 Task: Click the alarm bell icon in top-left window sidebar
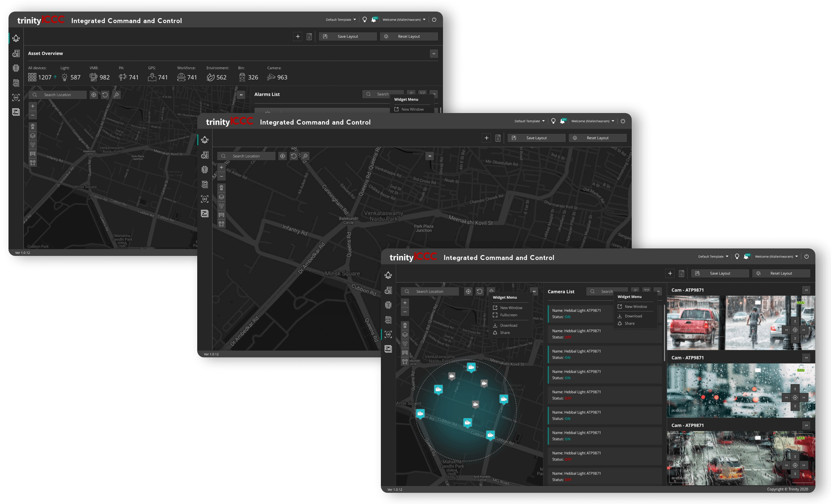click(16, 38)
